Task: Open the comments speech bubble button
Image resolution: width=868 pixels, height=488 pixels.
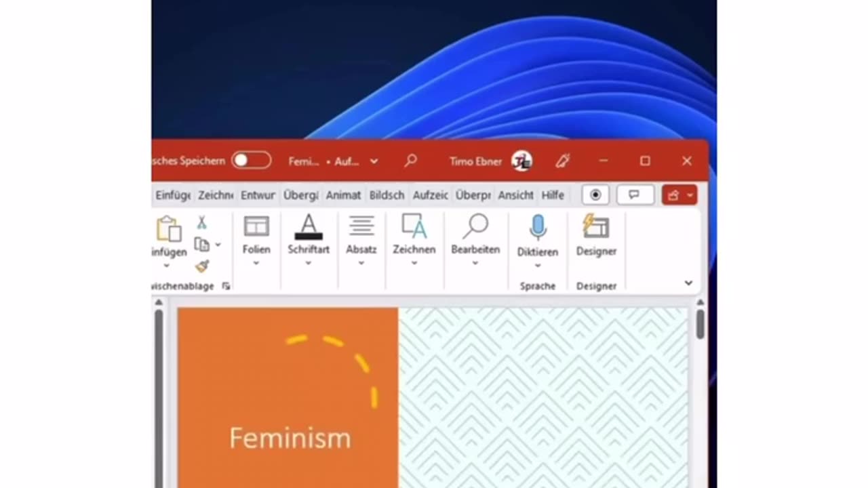Action: point(634,195)
